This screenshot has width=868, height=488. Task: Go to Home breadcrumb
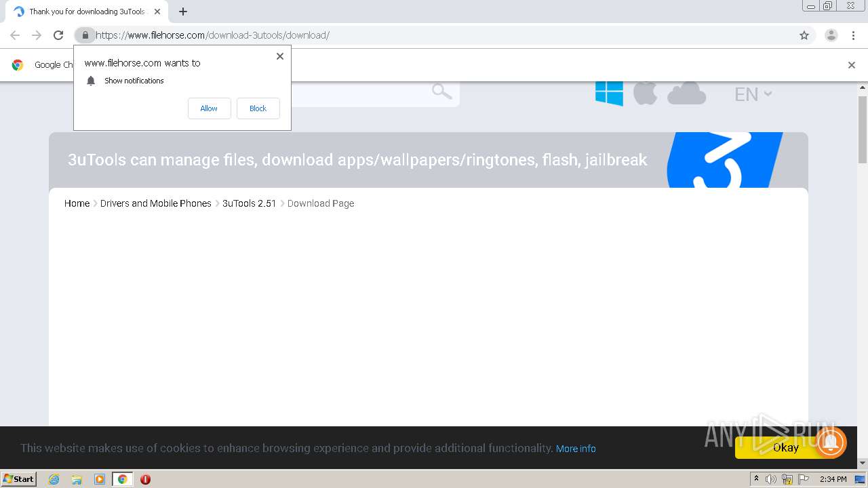tap(77, 203)
